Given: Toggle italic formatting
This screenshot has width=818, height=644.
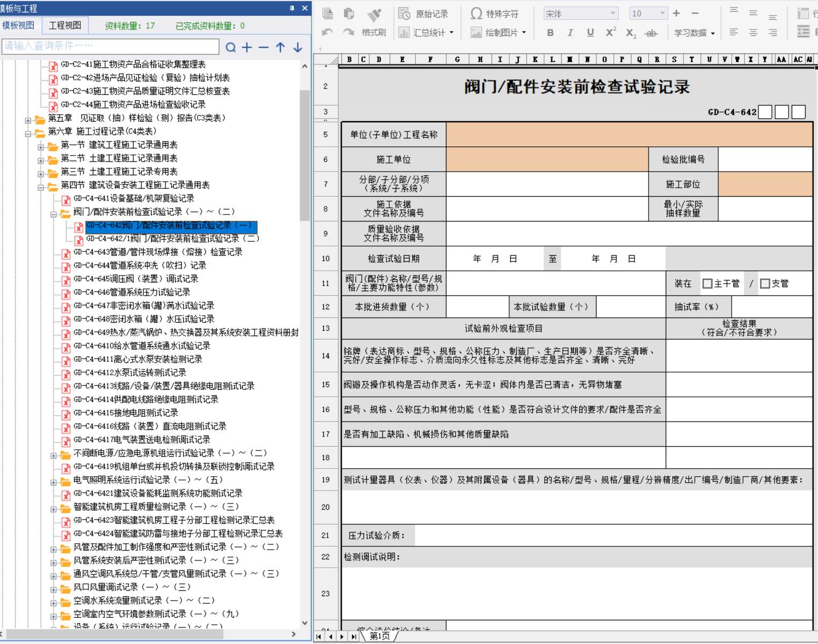Looking at the screenshot, I should point(570,33).
